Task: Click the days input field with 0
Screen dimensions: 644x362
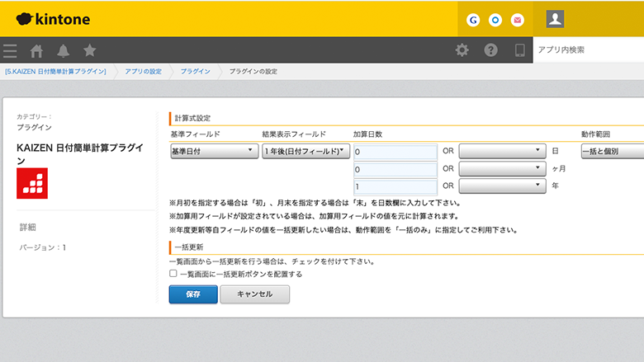Action: coord(395,152)
